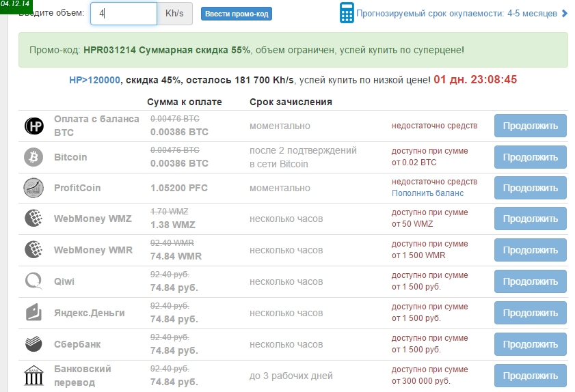The image size is (575, 392).
Task: Click the Банковский перевод bank icon
Action: [x=34, y=376]
